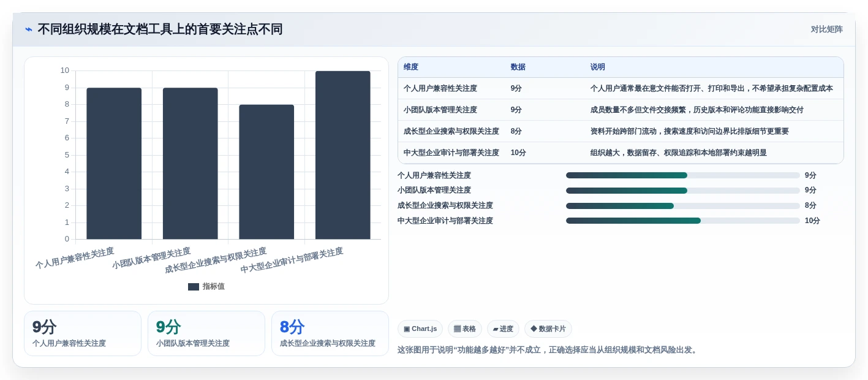Toggle the 指标值 legend swatch in the chart
The width and height of the screenshot is (868, 380).
(x=194, y=287)
